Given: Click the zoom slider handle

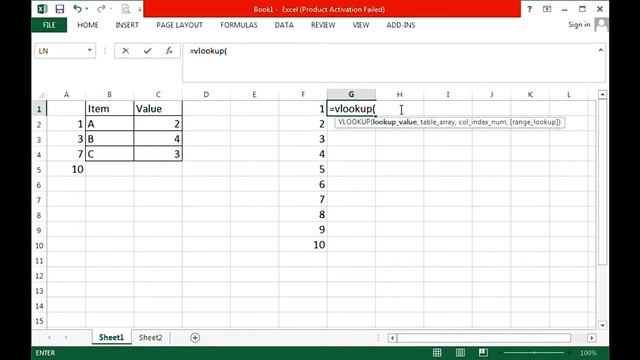Looking at the screenshot, I should click(x=534, y=353).
